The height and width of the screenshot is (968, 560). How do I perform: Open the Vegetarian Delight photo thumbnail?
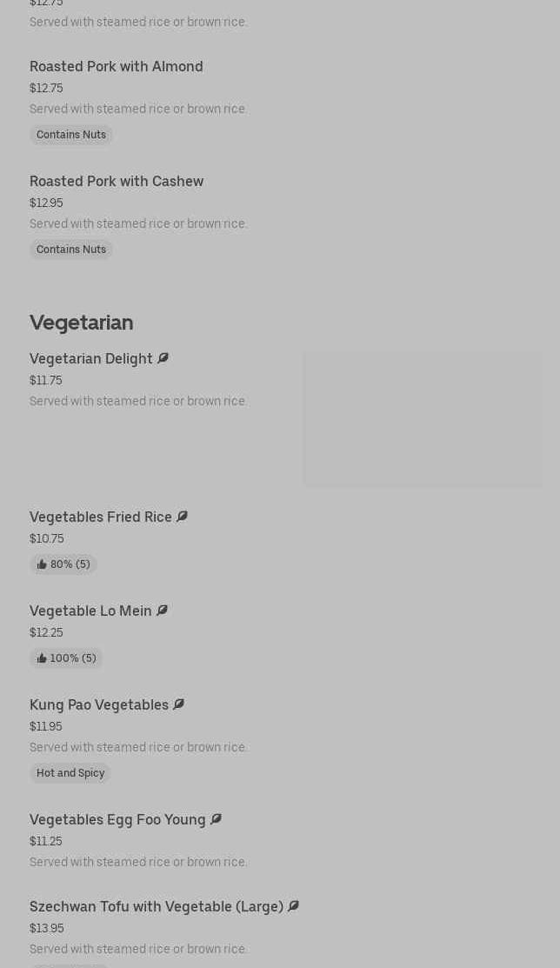click(x=423, y=418)
